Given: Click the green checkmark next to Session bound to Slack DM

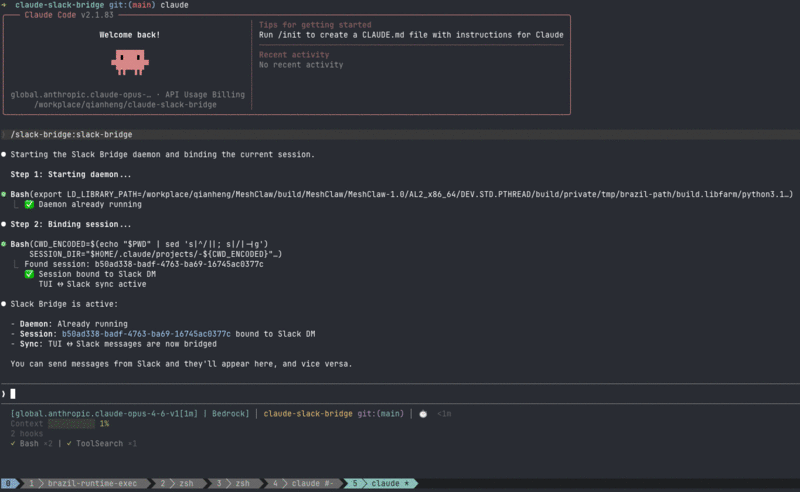Looking at the screenshot, I should pyautogui.click(x=29, y=274).
